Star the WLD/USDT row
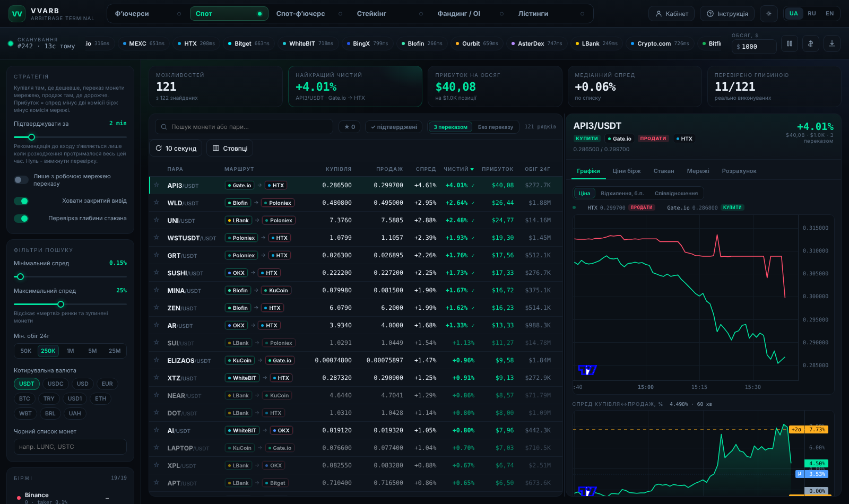849x504 pixels. click(x=157, y=203)
